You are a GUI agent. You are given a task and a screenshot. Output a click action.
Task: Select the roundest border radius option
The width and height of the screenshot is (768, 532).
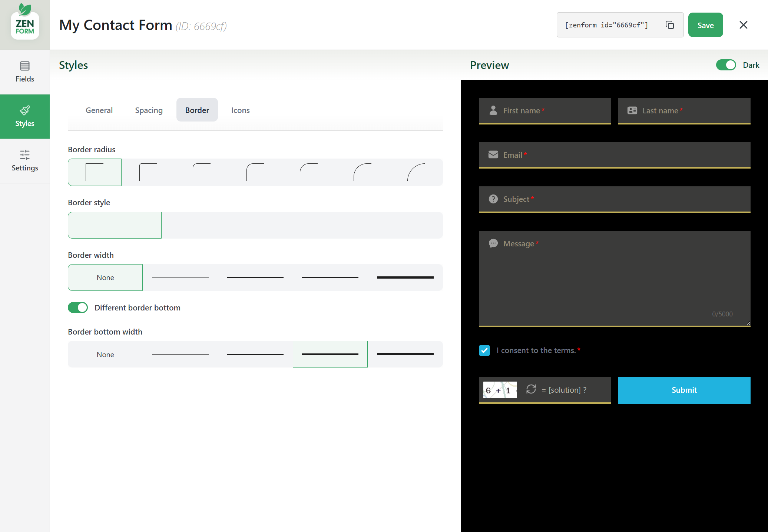tap(416, 172)
